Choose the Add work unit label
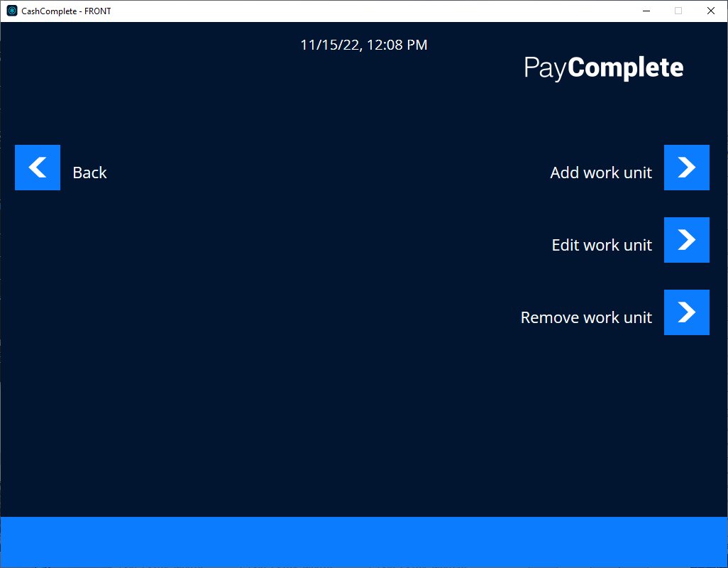This screenshot has width=728, height=568. (600, 173)
